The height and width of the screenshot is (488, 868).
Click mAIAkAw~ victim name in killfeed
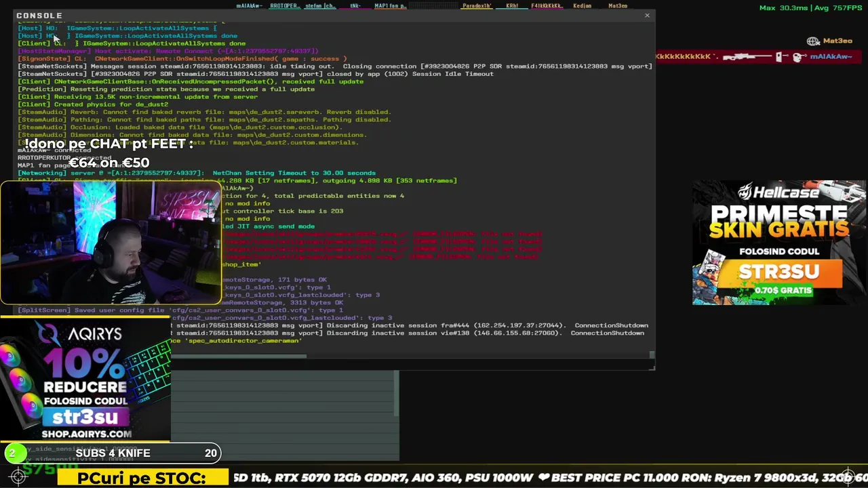point(831,57)
